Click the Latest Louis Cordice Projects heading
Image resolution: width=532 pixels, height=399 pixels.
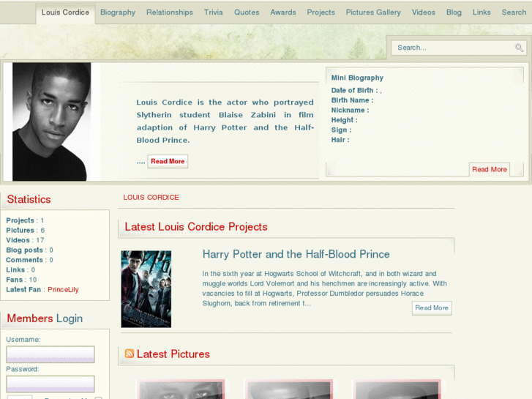196,227
